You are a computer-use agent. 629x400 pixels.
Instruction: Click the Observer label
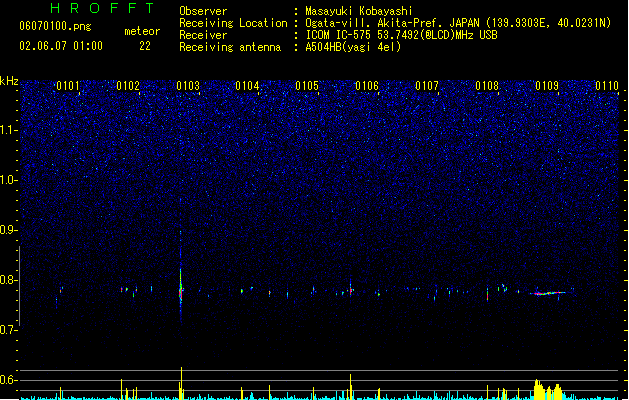[x=203, y=11]
